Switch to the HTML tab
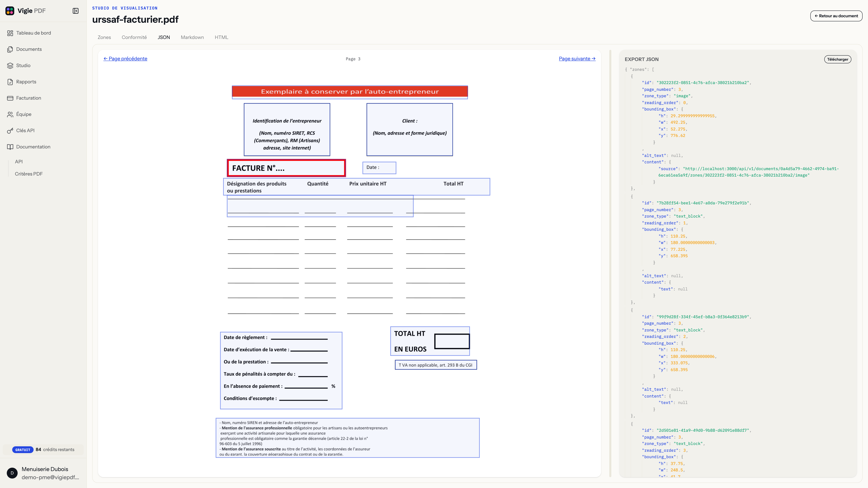This screenshot has height=488, width=868. (x=221, y=37)
